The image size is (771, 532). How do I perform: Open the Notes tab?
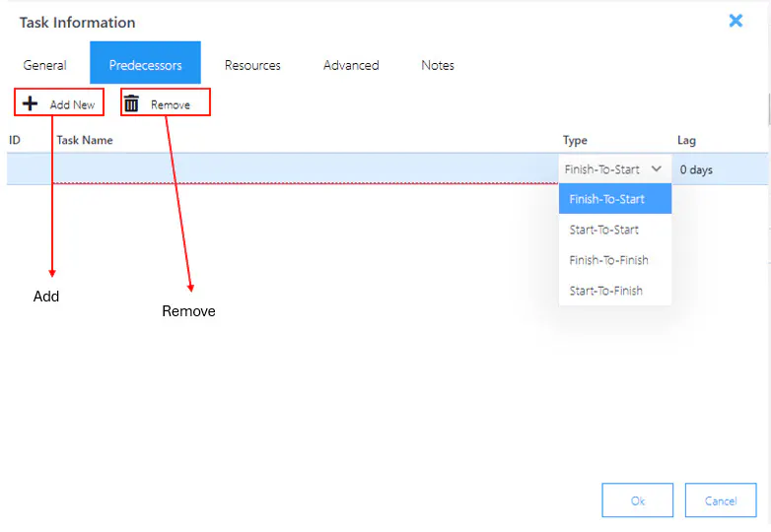tap(438, 65)
